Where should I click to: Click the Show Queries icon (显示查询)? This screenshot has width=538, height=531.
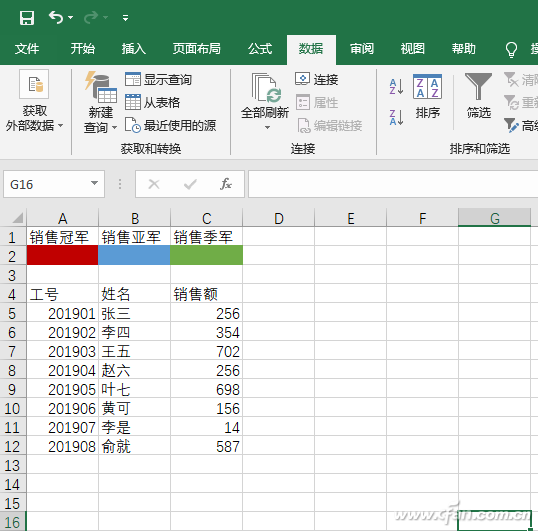point(132,79)
